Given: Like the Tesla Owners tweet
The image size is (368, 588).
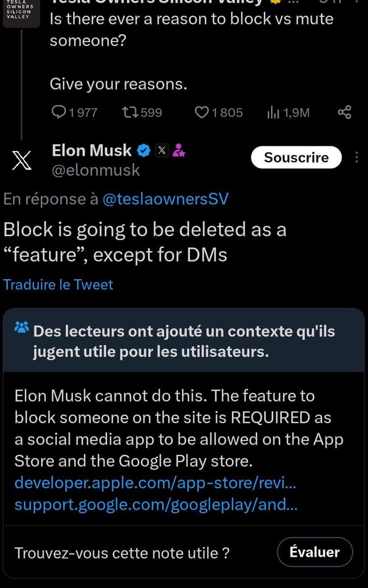Looking at the screenshot, I should click(x=201, y=112).
